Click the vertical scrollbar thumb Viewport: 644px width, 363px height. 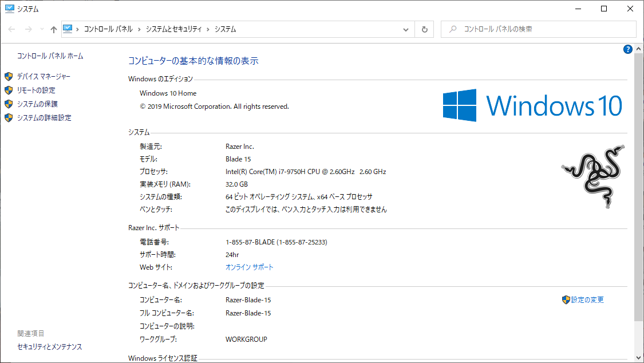point(638,187)
